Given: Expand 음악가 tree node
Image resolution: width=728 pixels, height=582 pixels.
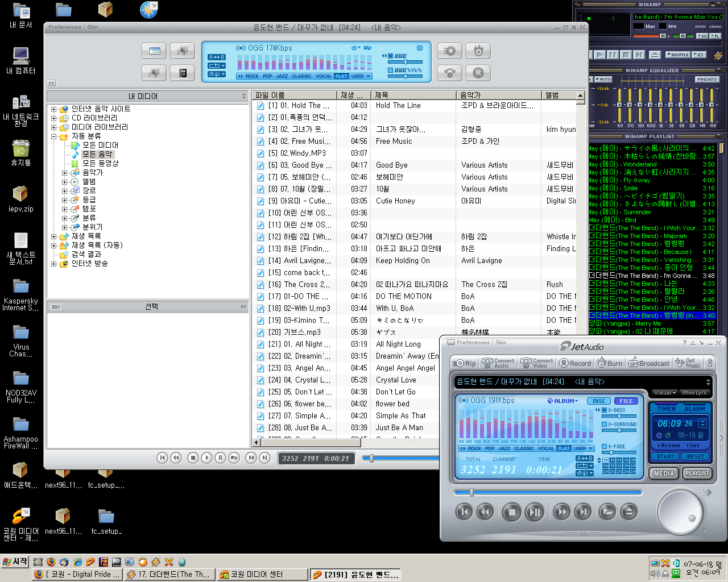Looking at the screenshot, I should coord(64,173).
